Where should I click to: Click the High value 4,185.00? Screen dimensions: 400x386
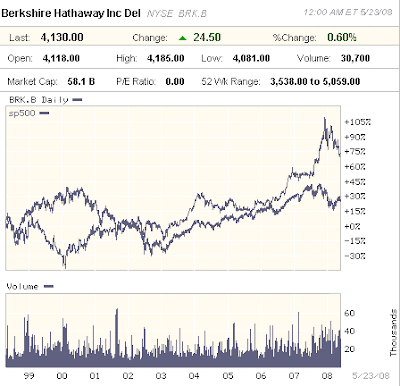[166, 58]
